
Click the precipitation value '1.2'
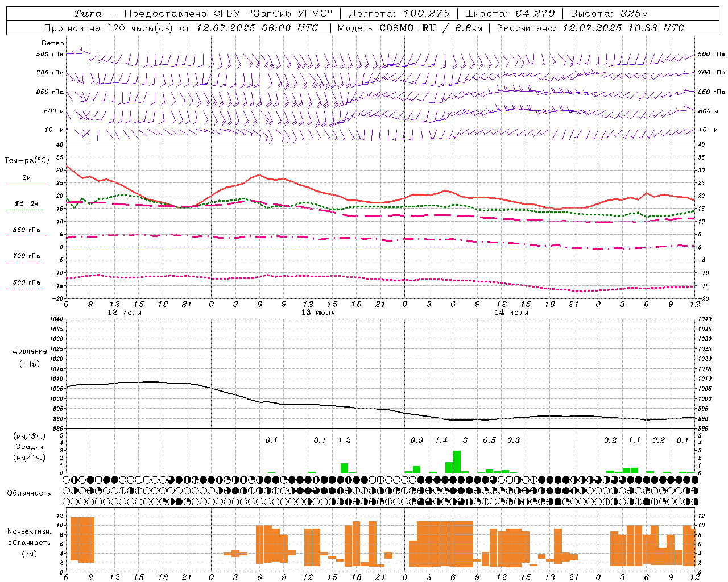pos(344,440)
